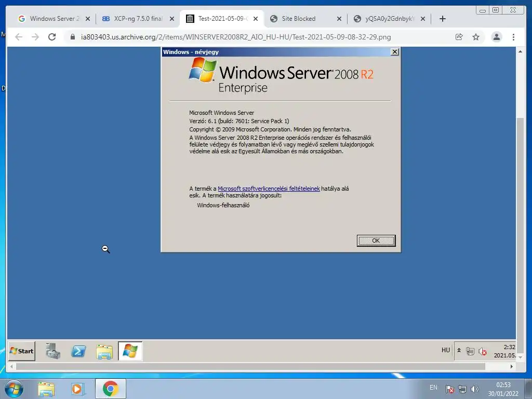The height and width of the screenshot is (399, 532).
Task: Launch Windows Media Player from the taskbar
Action: click(x=78, y=389)
